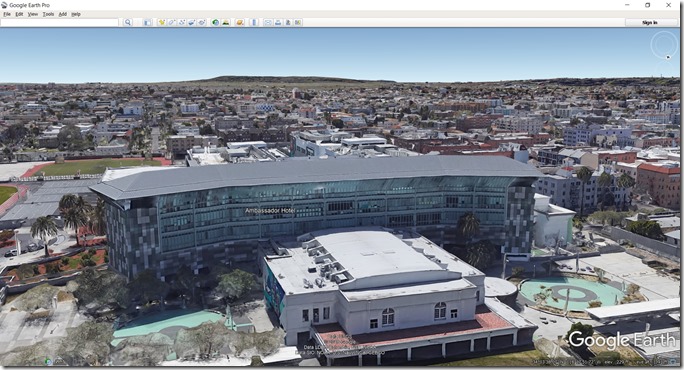The height and width of the screenshot is (370, 684).
Task: Click the Record a Tour icon
Action: (x=202, y=22)
